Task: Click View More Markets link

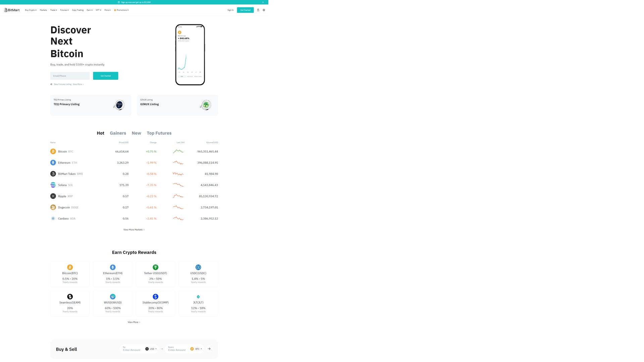Action: [x=134, y=230]
